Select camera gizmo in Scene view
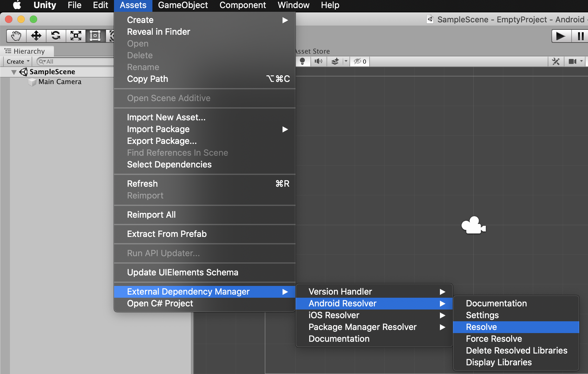Image resolution: width=588 pixels, height=374 pixels. (x=473, y=225)
